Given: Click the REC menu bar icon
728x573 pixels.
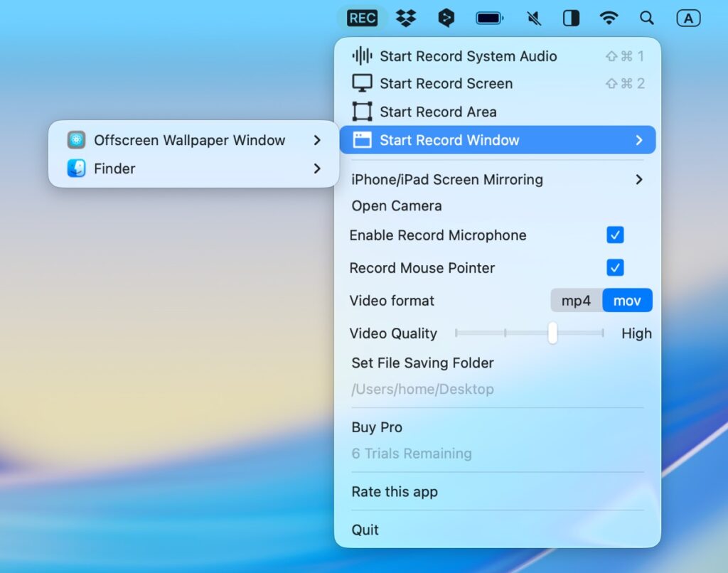Looking at the screenshot, I should point(362,18).
